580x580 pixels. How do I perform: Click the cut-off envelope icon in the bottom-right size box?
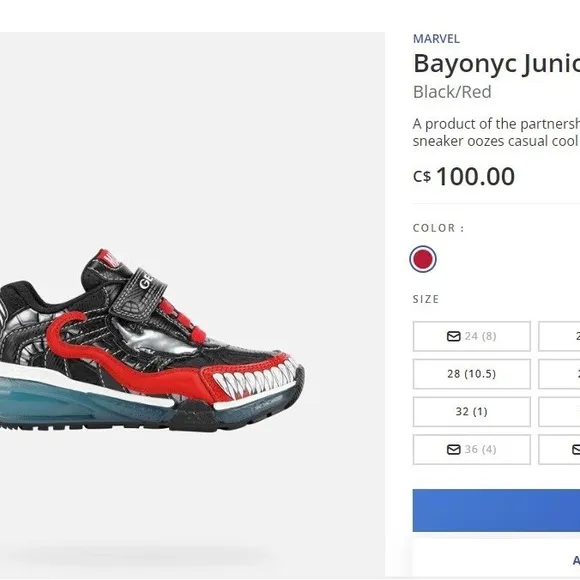click(x=576, y=449)
